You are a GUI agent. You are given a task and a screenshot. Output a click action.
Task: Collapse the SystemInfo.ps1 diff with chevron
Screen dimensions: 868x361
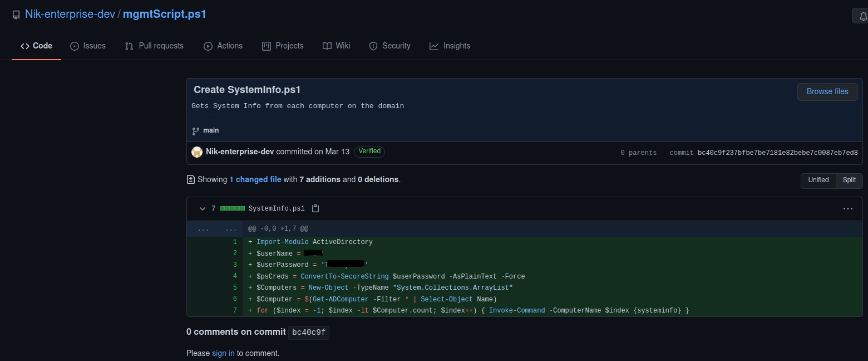pos(203,208)
